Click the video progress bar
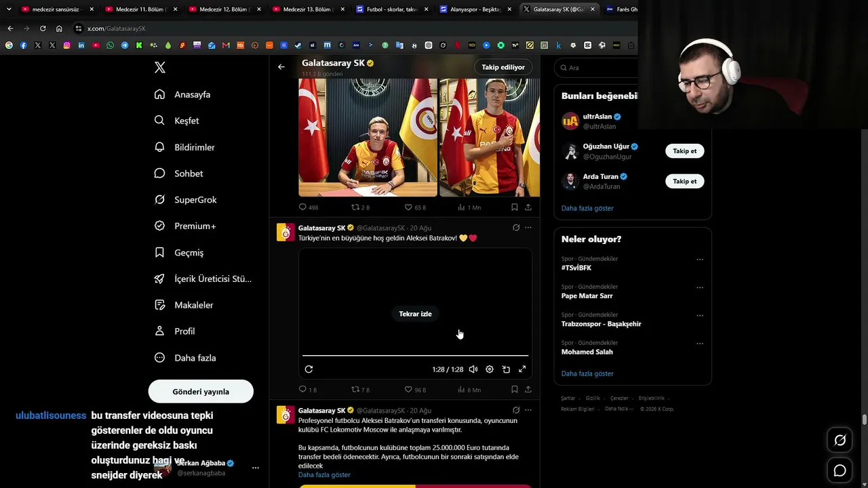The width and height of the screenshot is (868, 488). pyautogui.click(x=415, y=355)
